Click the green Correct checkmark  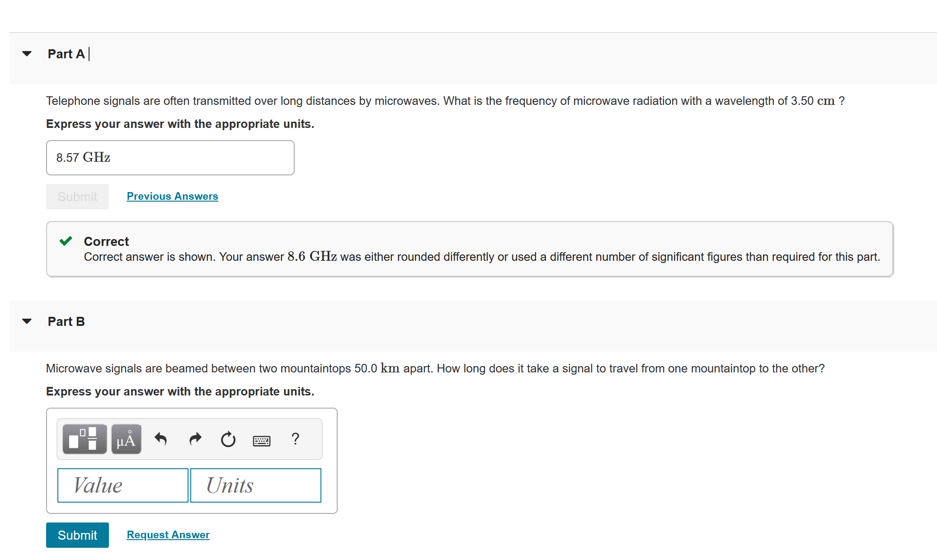(x=66, y=241)
